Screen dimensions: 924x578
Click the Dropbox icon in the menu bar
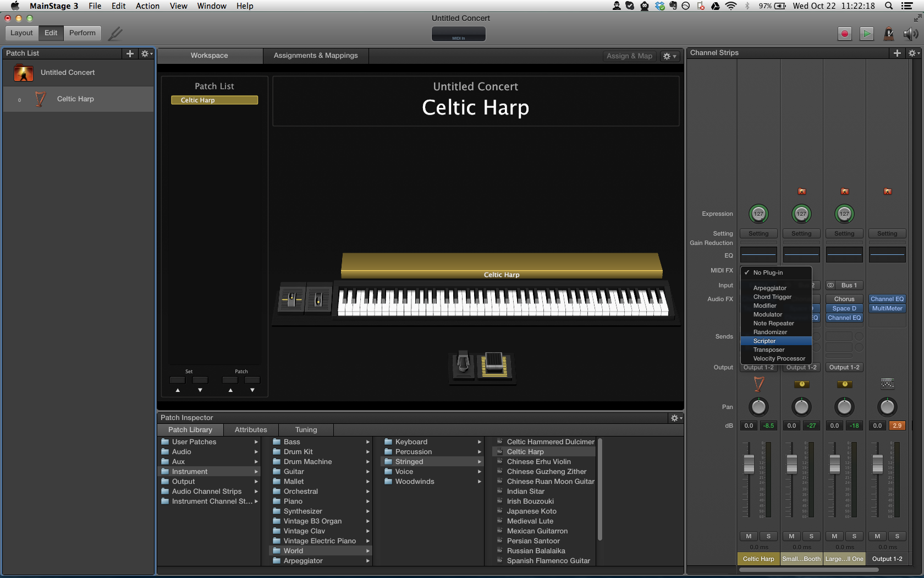coord(660,6)
